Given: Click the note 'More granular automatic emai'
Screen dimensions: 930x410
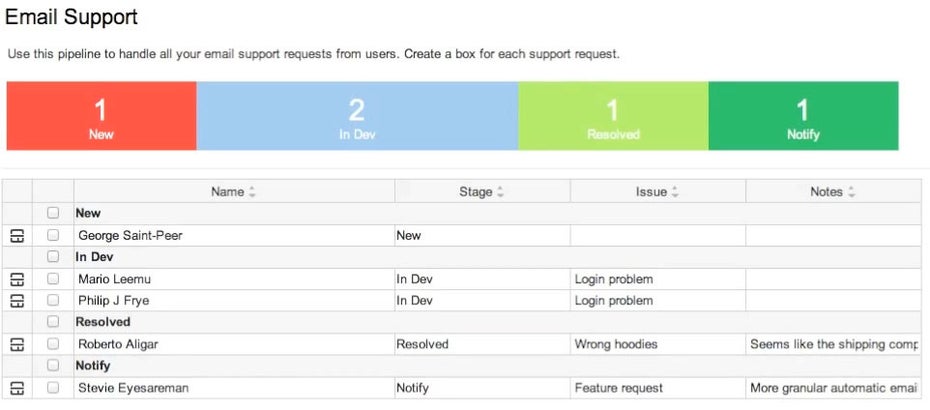Looking at the screenshot, I should pyautogui.click(x=833, y=388).
